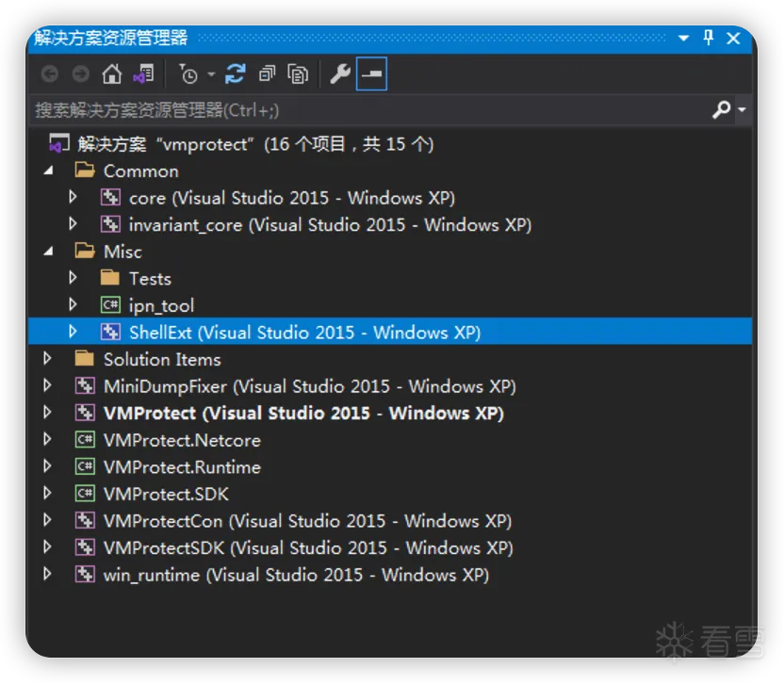
Task: Click the VMProtect startup project icon
Action: 85,413
